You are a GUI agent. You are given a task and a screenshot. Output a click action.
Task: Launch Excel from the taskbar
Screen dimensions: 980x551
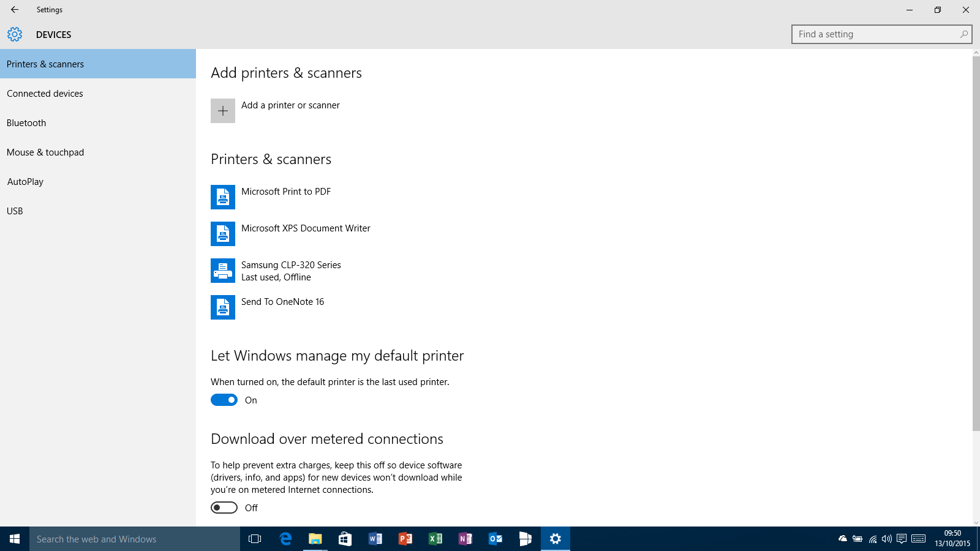[x=435, y=539]
